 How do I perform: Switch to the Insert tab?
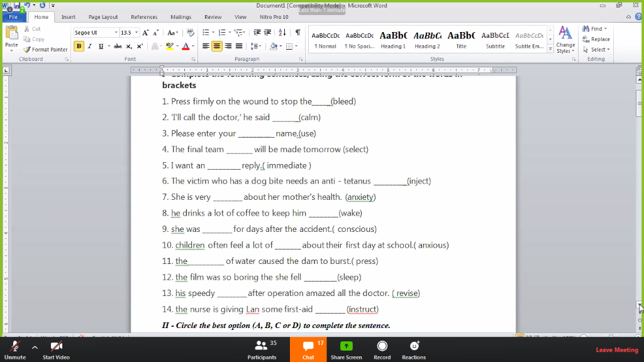(68, 17)
